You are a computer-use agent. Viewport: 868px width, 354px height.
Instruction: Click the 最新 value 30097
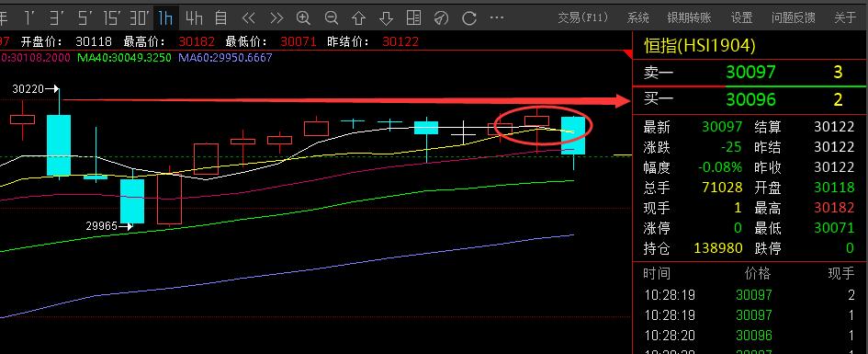[x=722, y=127]
